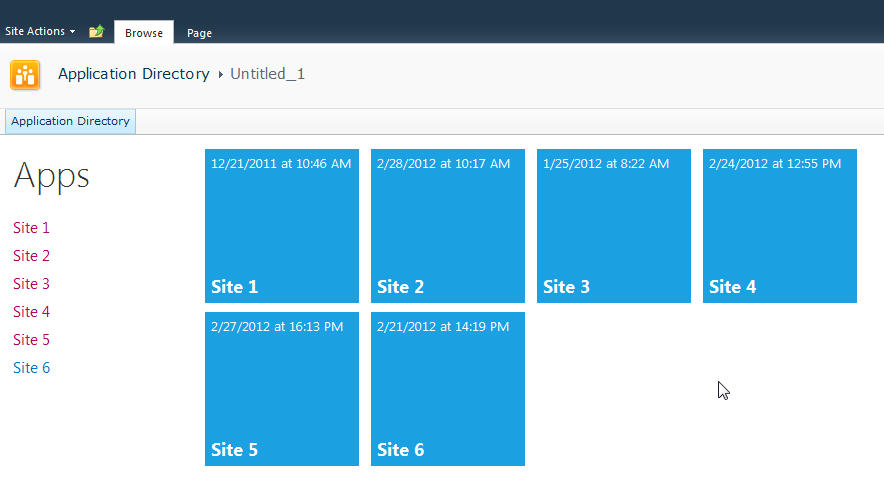Open the Site 4 sidebar link
The image size is (884, 497).
pos(32,312)
